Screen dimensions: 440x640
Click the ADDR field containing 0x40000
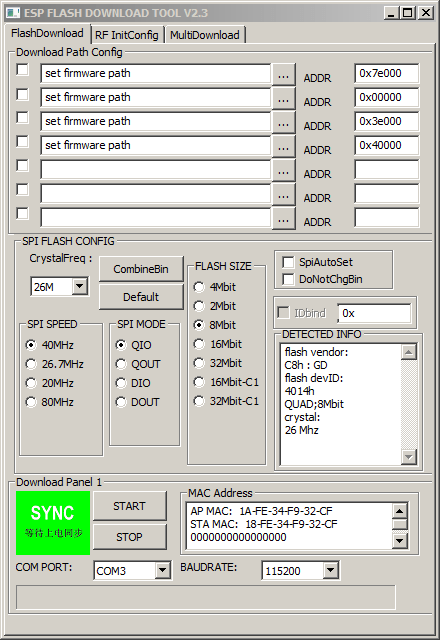[387, 146]
